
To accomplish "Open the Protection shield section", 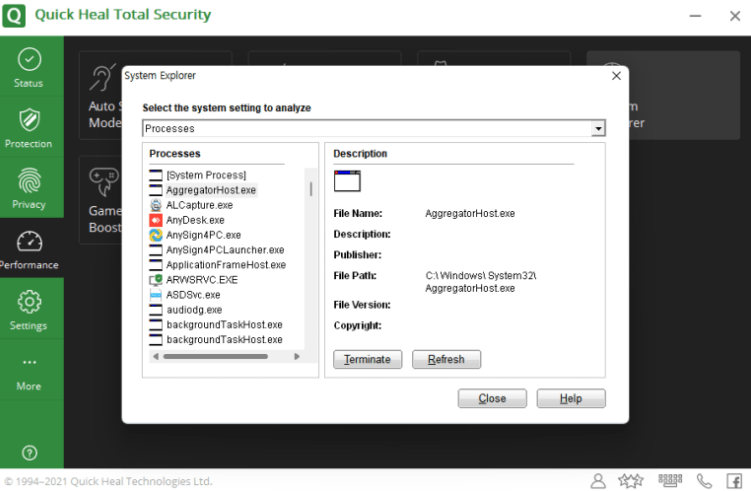I will (x=29, y=127).
